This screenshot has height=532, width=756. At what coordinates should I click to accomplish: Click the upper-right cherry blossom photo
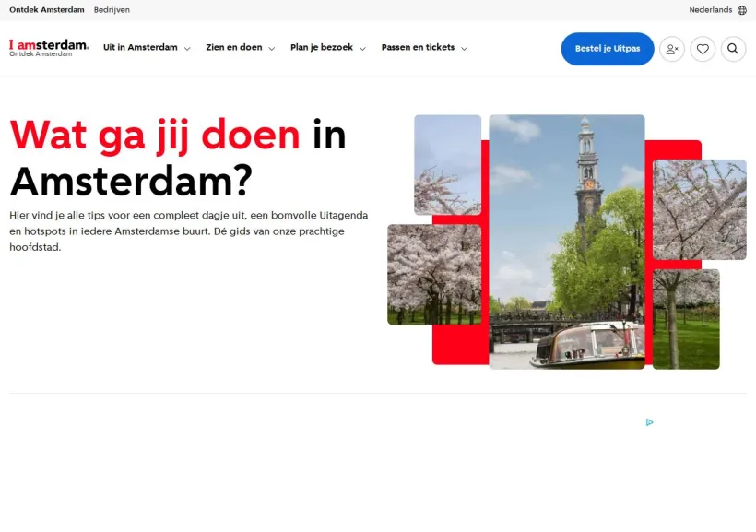click(x=699, y=210)
